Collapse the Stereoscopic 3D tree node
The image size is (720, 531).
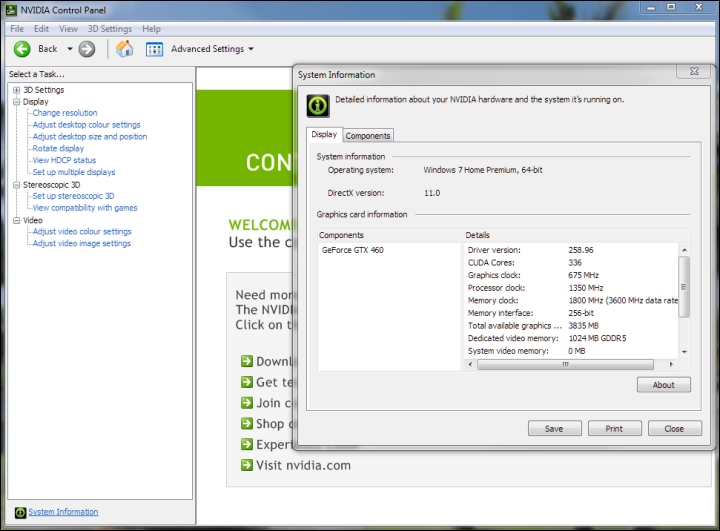[17, 185]
